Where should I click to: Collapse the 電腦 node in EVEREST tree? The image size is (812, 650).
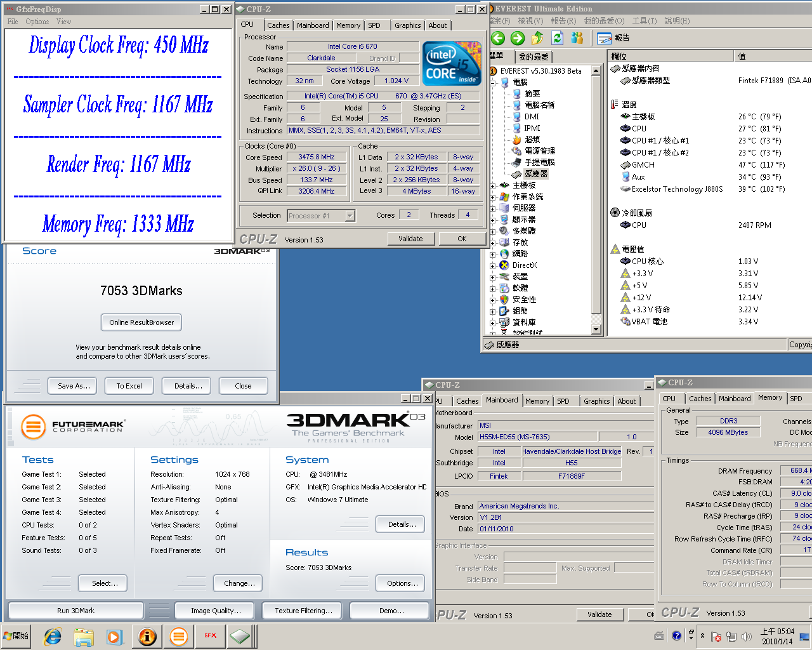(x=493, y=83)
